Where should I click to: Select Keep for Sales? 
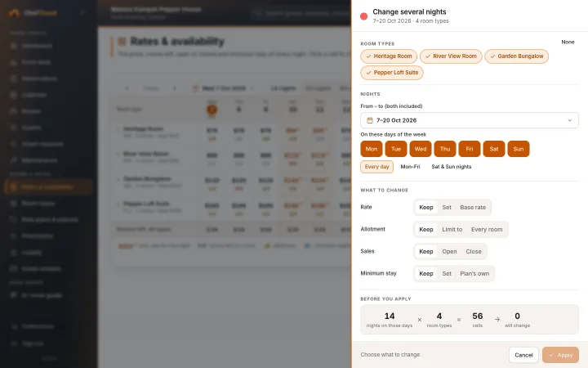426,252
